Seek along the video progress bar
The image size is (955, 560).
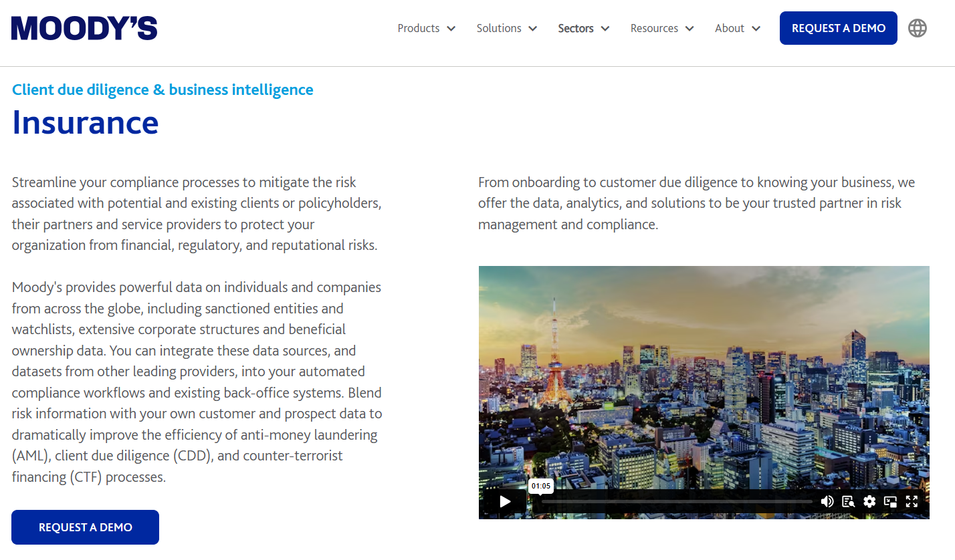tap(675, 501)
